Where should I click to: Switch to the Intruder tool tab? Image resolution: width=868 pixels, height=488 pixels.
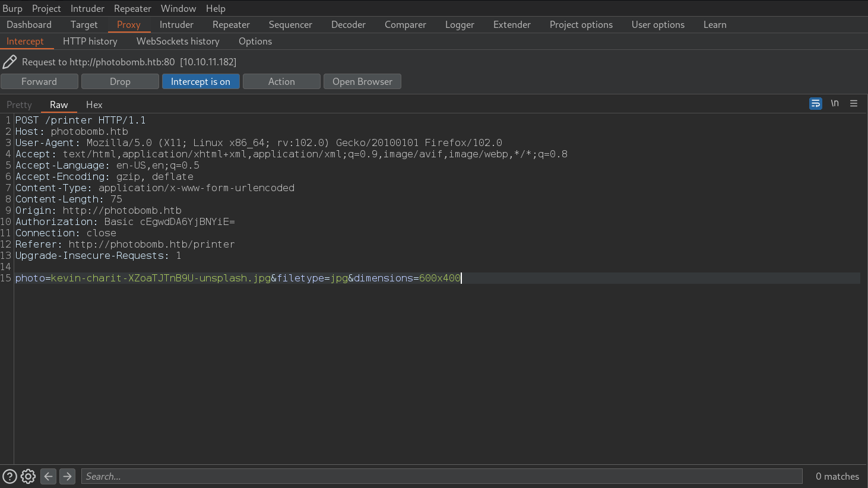point(176,24)
